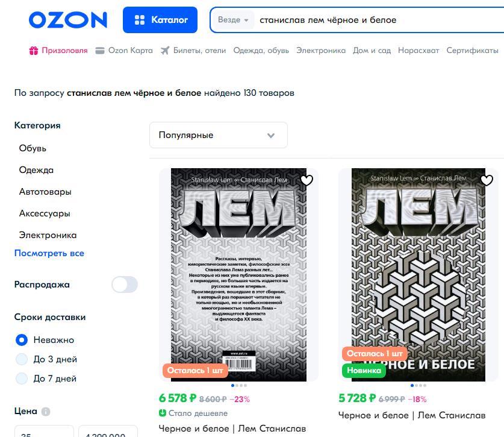Open the Электроника top menu item
504x437 pixels.
(321, 51)
